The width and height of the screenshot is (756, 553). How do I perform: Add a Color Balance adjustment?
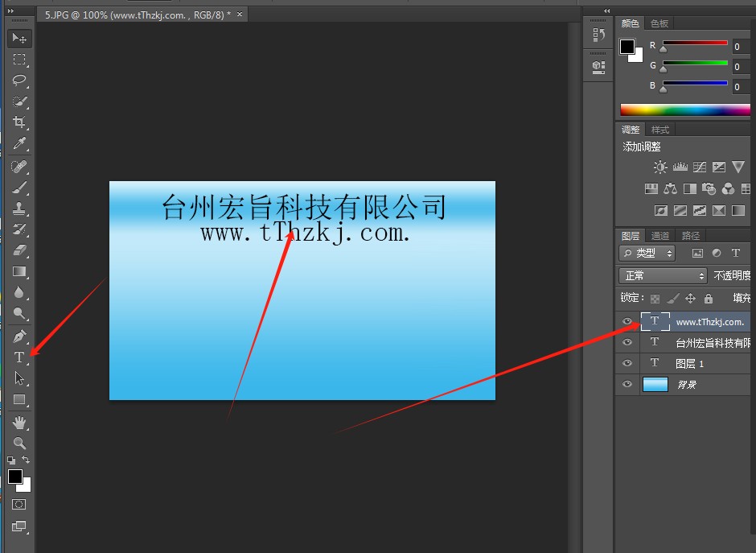[670, 188]
